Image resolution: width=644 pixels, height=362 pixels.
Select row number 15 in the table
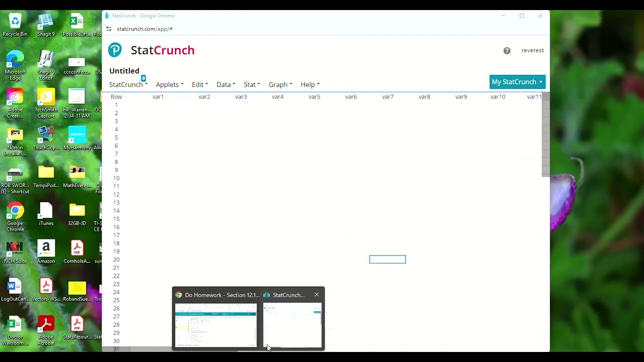click(116, 219)
